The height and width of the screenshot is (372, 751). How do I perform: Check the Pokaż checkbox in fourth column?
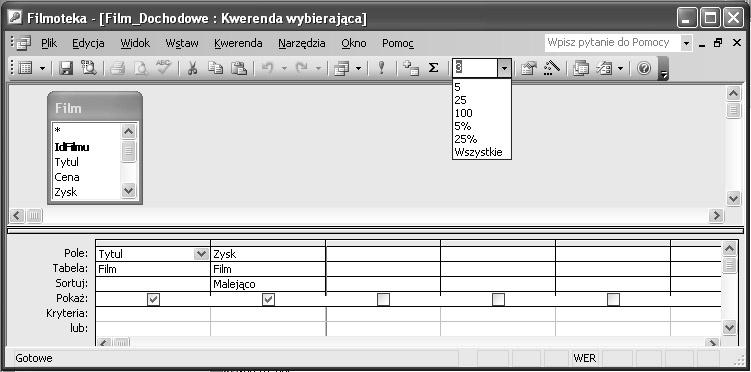498,299
